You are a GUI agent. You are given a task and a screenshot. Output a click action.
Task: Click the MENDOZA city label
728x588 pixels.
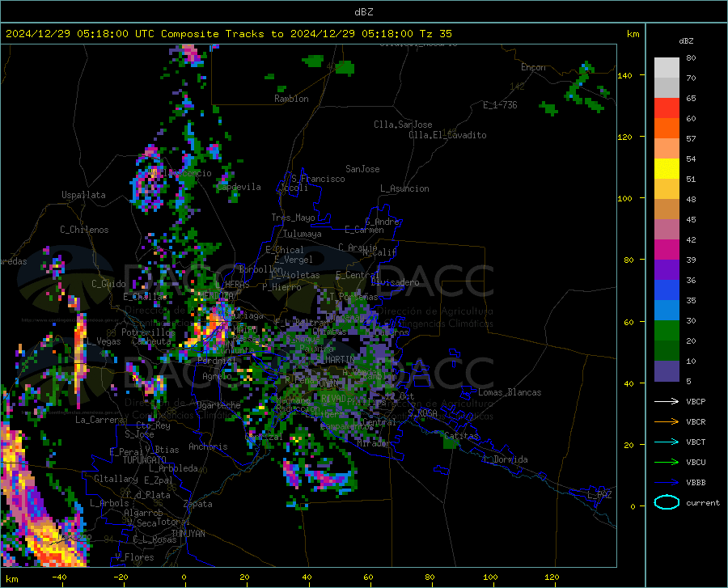216,295
